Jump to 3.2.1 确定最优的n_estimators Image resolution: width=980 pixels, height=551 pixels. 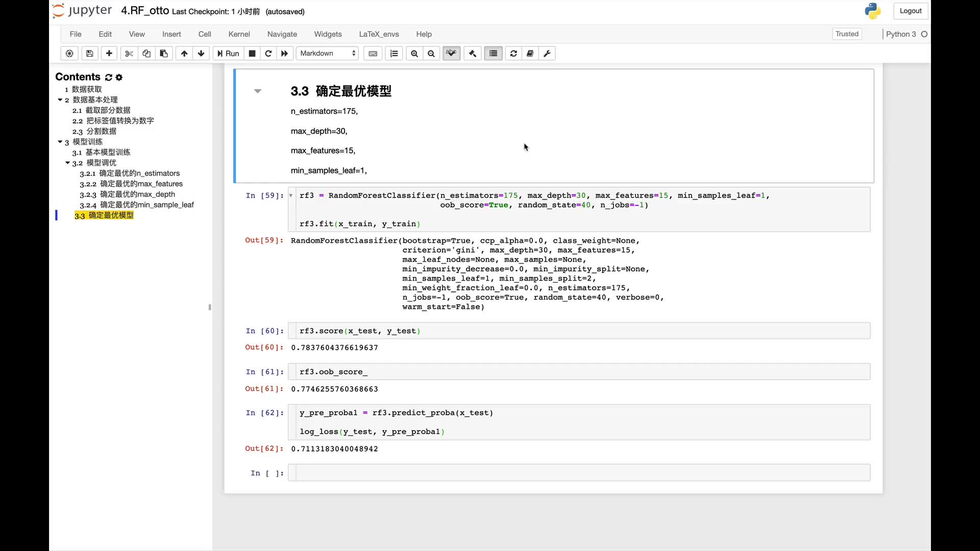coord(130,173)
